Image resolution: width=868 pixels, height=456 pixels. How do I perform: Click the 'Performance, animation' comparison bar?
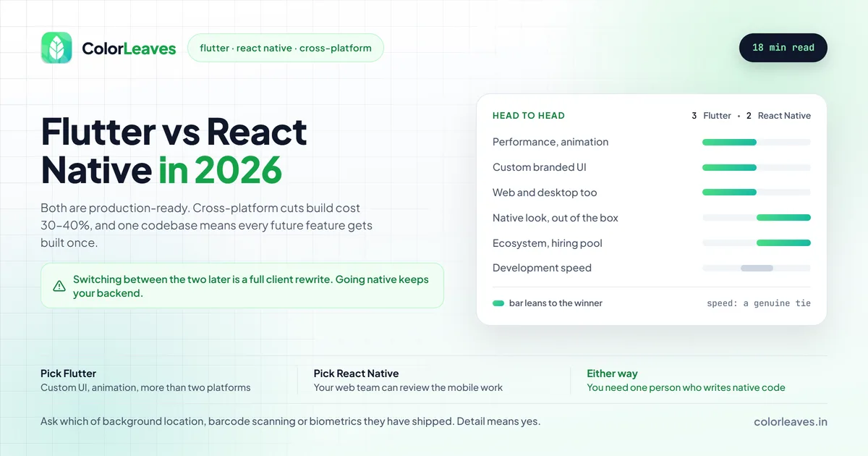pos(757,143)
